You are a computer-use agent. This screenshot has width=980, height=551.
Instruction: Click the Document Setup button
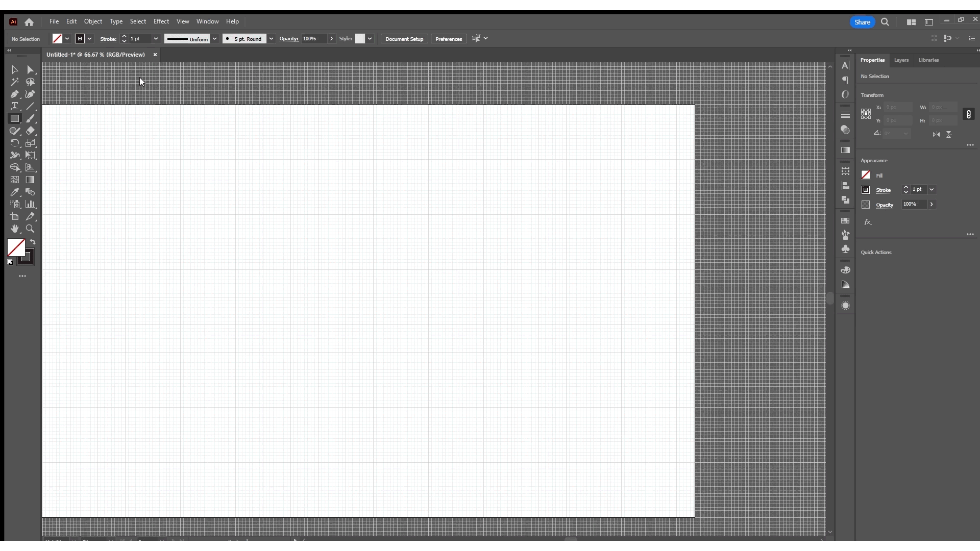coord(404,39)
